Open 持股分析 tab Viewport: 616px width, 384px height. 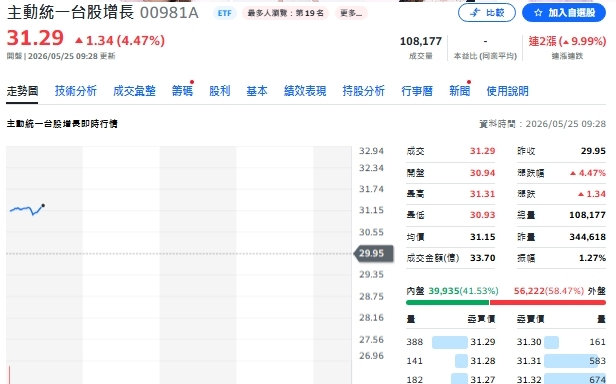(363, 91)
